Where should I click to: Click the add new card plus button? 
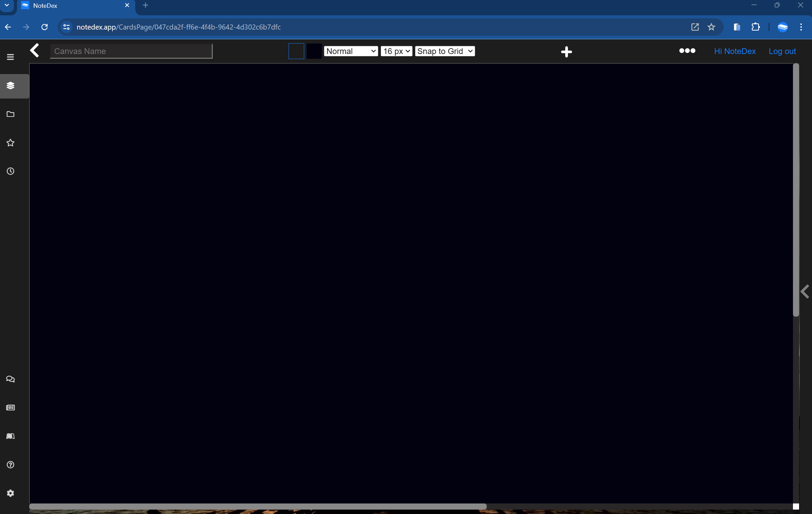[x=566, y=51]
